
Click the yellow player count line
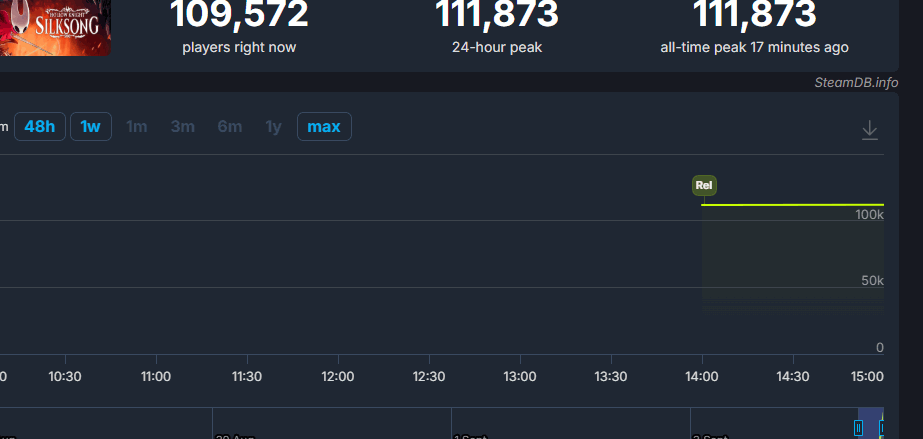[792, 205]
